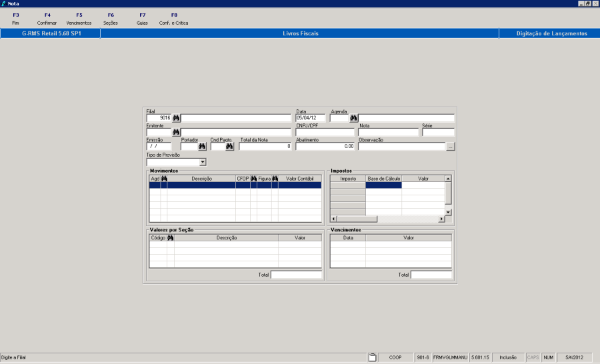
Task: Click F8 Conf. e Crítica toolbar button
Action: 174,19
